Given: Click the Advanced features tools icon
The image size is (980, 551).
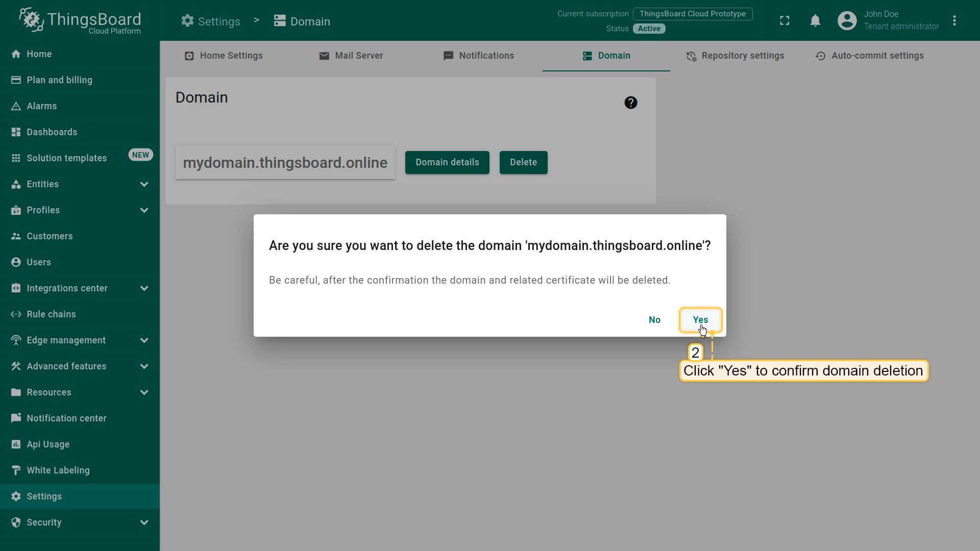Looking at the screenshot, I should pyautogui.click(x=16, y=366).
